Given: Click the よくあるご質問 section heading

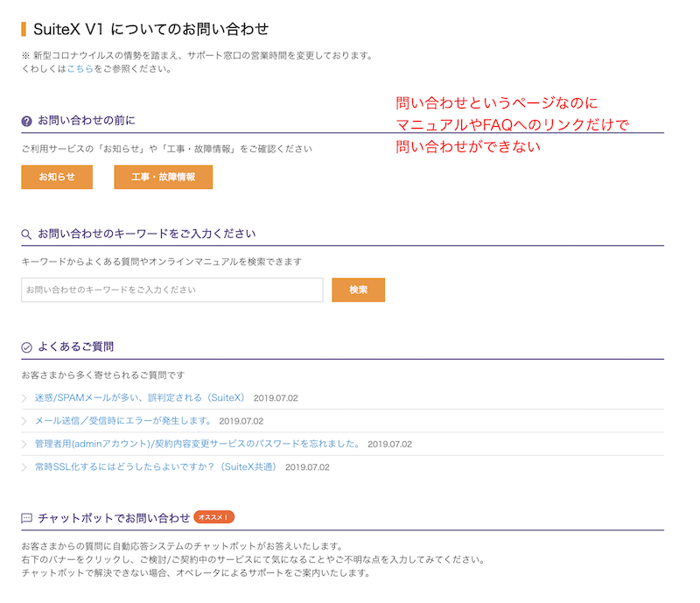Looking at the screenshot, I should coord(76,347).
